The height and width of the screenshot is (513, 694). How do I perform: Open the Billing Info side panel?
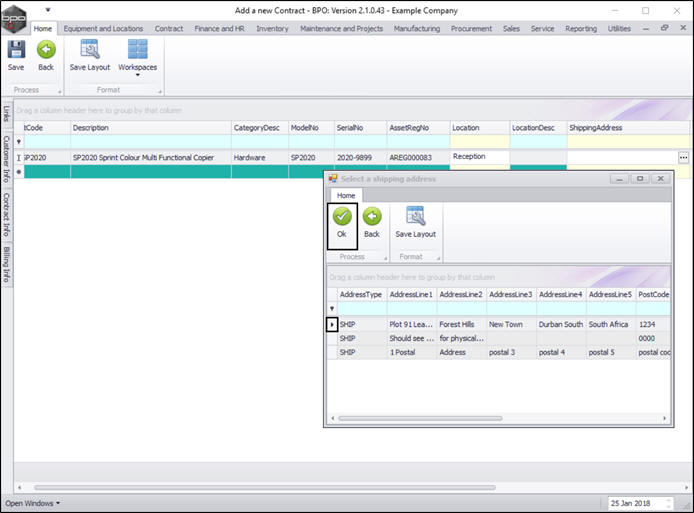pyautogui.click(x=6, y=264)
